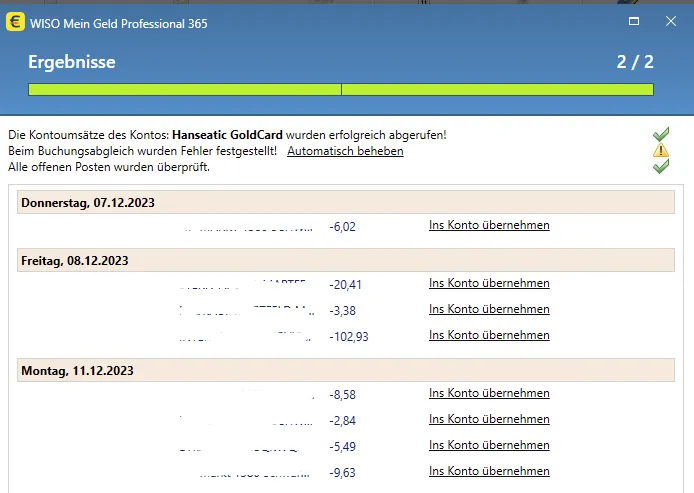Click the green checkmark for successful account retrieval

click(x=660, y=134)
